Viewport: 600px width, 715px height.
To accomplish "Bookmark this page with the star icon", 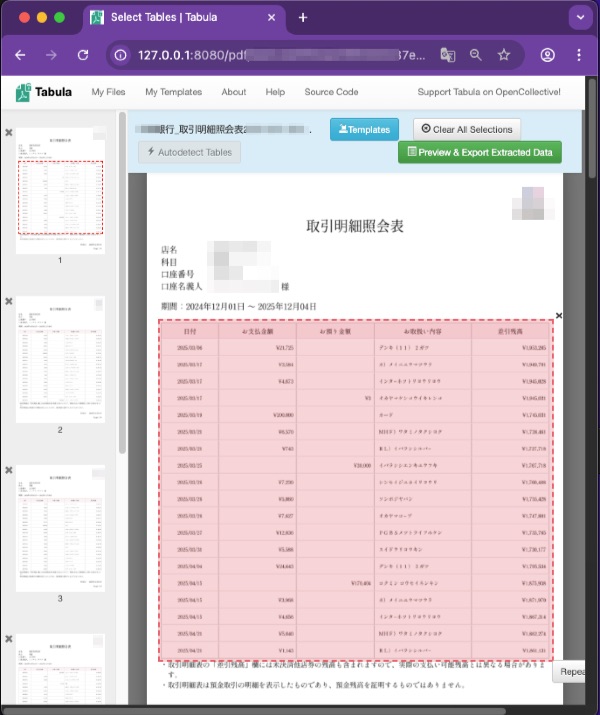I will click(504, 55).
